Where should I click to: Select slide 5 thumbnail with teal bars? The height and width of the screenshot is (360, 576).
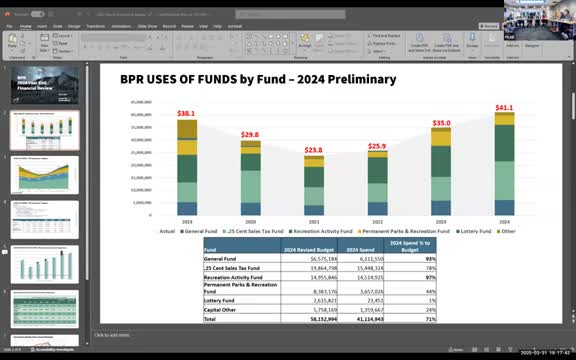pos(45,264)
